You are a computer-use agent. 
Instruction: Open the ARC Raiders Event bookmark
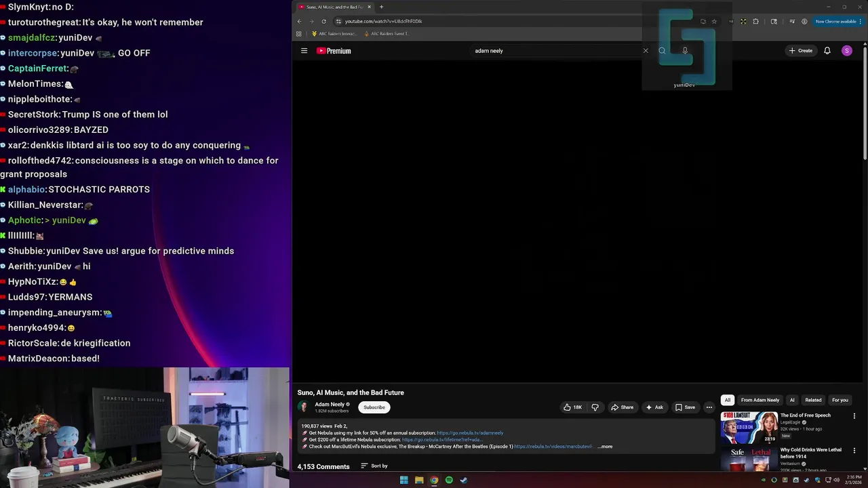[387, 34]
